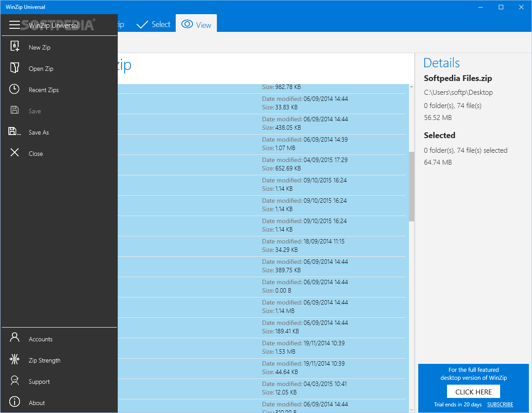
Task: Select row with size 389.75 KB
Action: [262, 266]
